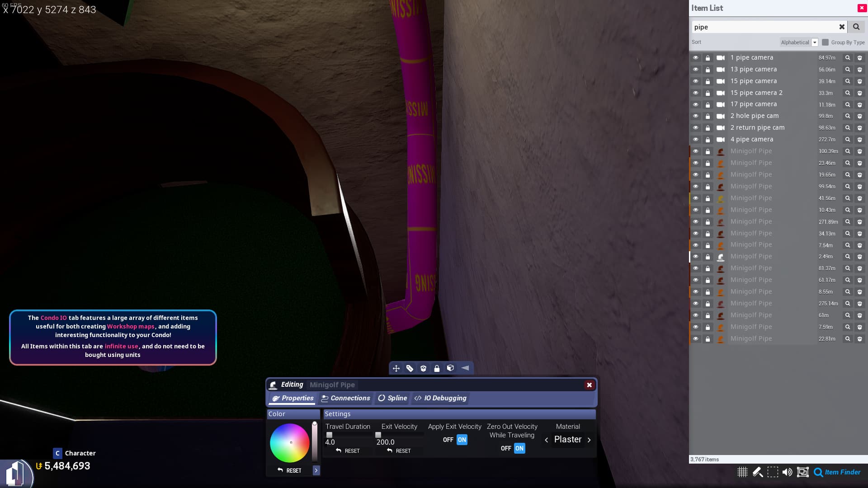Locate the 1 pipe camera with magnifier
The height and width of the screenshot is (488, 868).
[848, 58]
